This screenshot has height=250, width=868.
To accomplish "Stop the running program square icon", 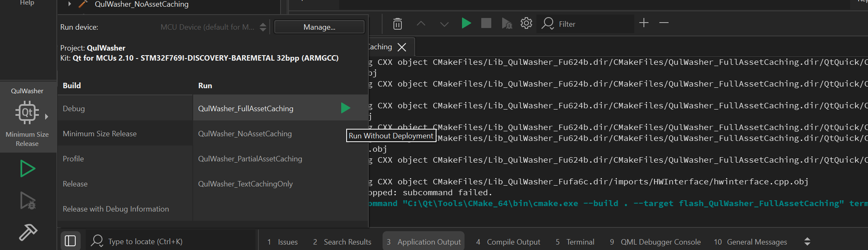I will [486, 23].
